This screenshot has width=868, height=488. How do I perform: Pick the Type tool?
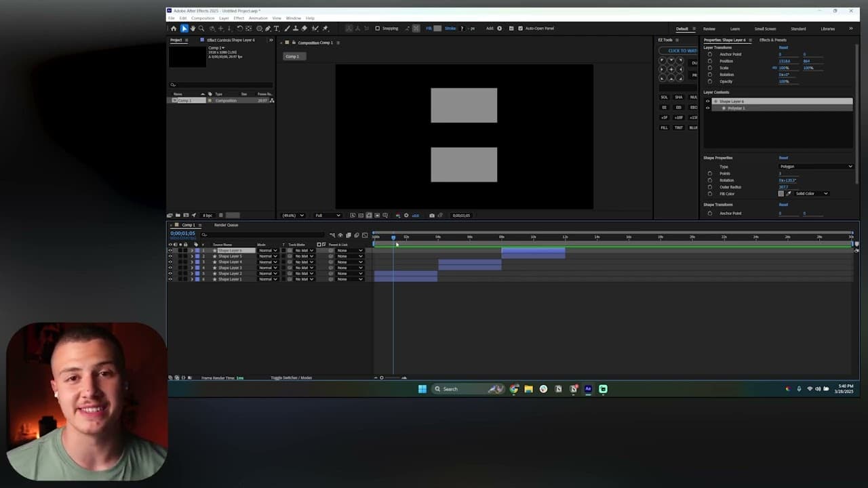click(x=277, y=28)
